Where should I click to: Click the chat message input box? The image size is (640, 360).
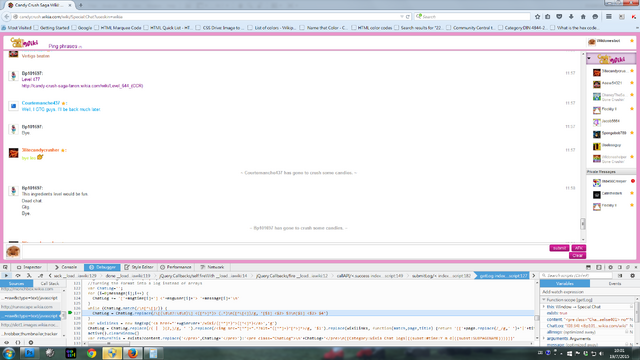click(x=284, y=251)
